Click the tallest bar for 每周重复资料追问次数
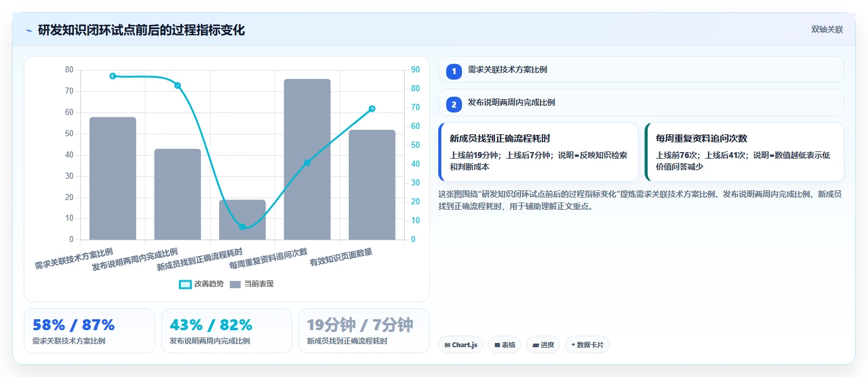Viewport: 868px width, 377px height. click(307, 159)
